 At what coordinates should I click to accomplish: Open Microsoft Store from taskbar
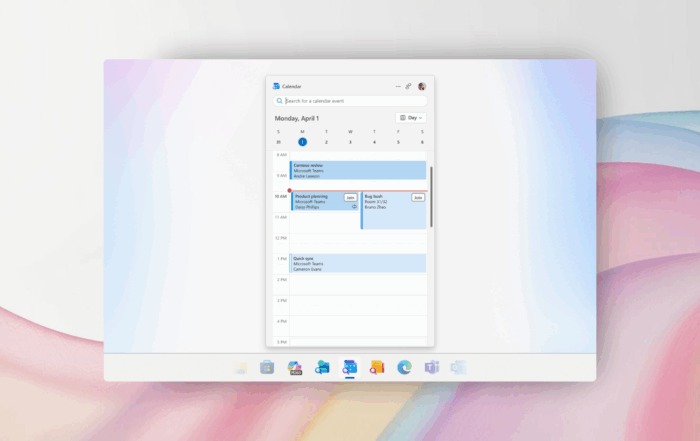pyautogui.click(x=267, y=367)
